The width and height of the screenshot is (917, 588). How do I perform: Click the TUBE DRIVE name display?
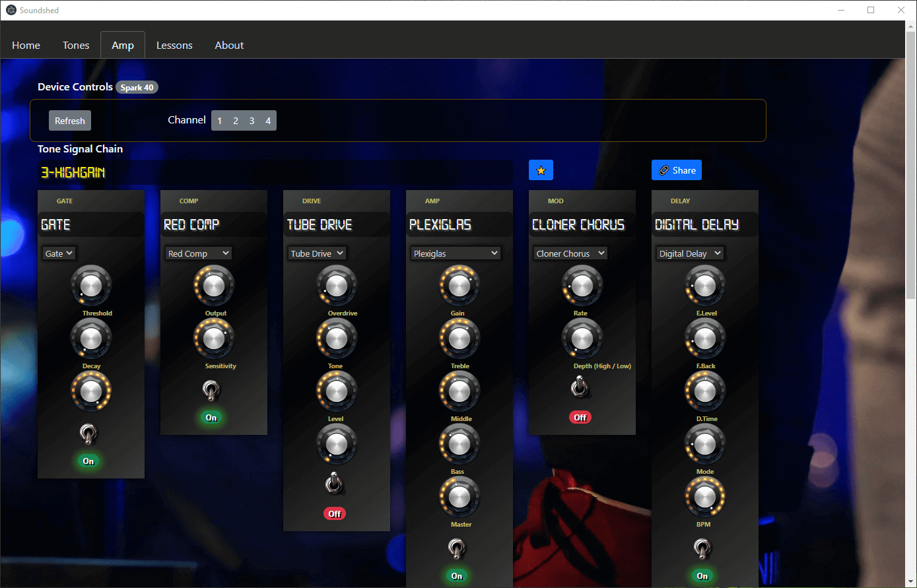pos(337,224)
